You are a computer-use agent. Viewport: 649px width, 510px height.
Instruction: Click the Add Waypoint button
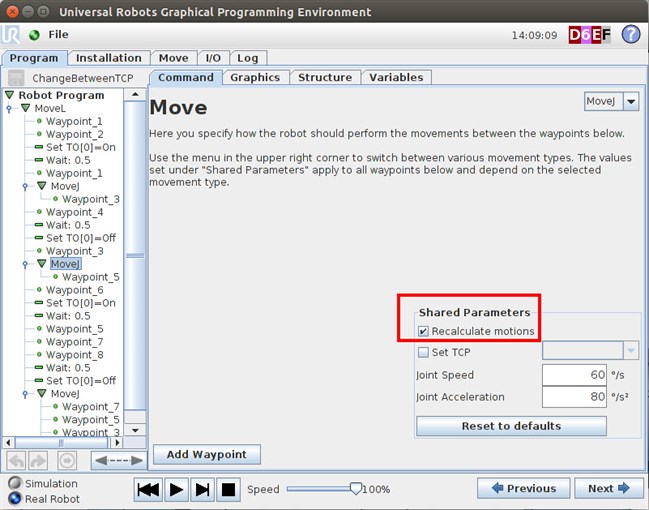[207, 455]
